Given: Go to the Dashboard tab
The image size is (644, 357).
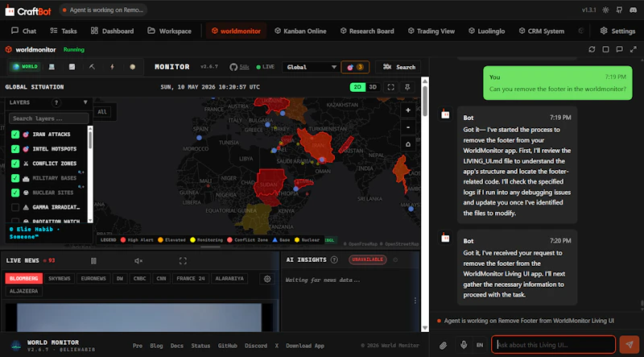Looking at the screenshot, I should click(x=112, y=31).
